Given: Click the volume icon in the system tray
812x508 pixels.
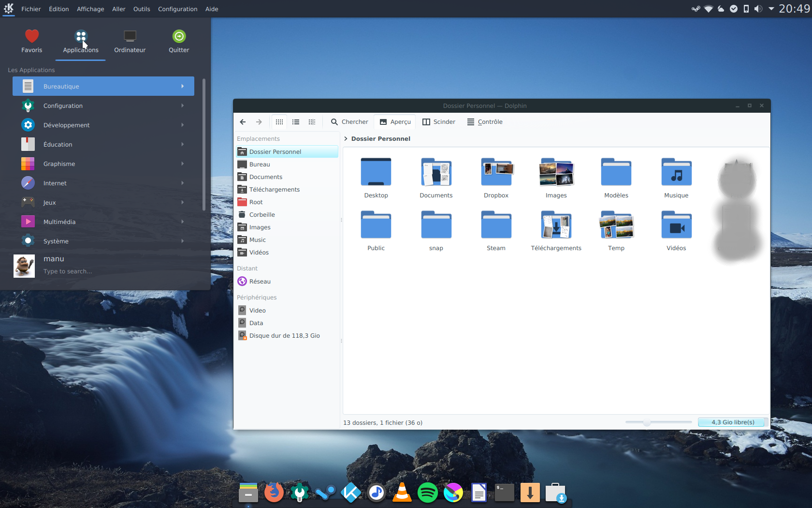Looking at the screenshot, I should [x=758, y=9].
